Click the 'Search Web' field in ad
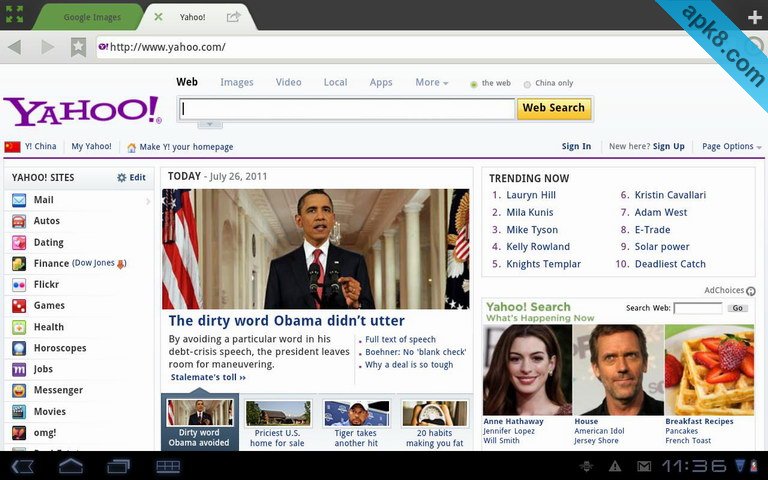The image size is (768, 480). [697, 308]
